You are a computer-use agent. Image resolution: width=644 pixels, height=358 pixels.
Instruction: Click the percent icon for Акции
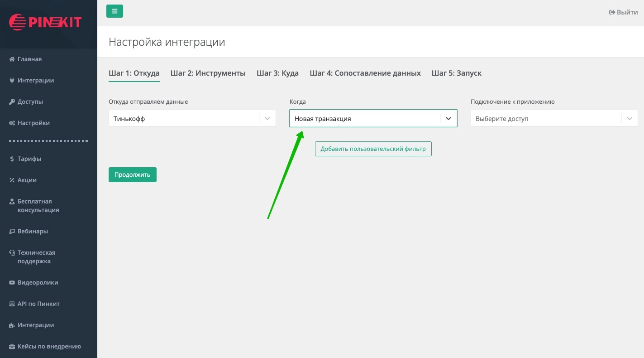11,180
